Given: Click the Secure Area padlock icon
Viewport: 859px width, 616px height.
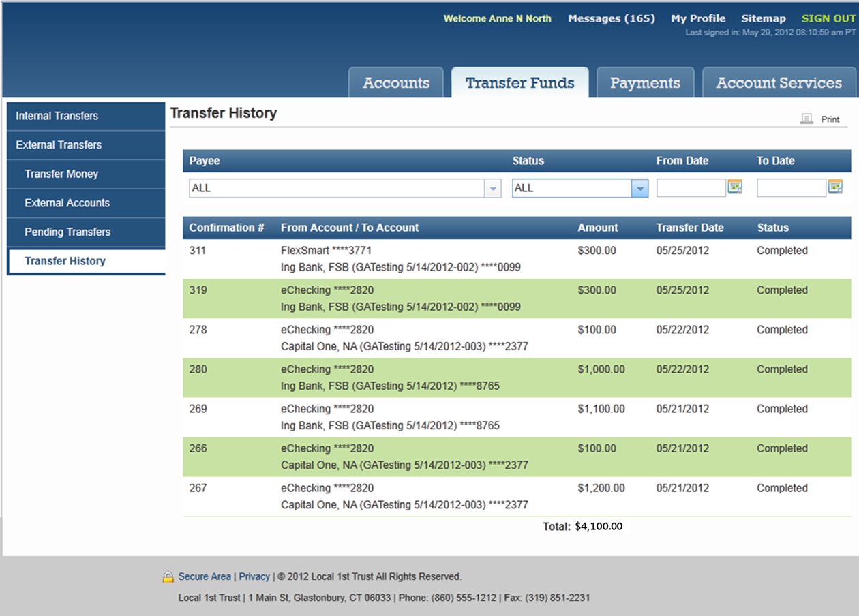Looking at the screenshot, I should [168, 577].
